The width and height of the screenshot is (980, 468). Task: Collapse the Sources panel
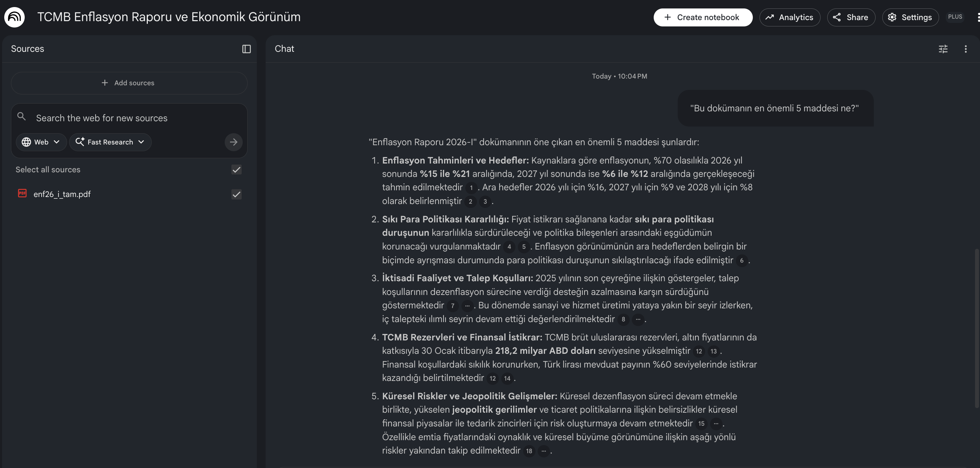coord(246,49)
